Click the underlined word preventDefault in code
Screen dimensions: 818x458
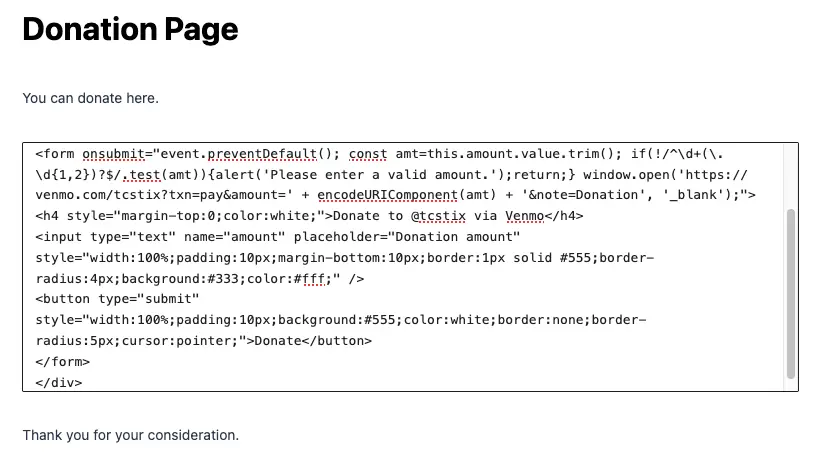[x=262, y=154]
